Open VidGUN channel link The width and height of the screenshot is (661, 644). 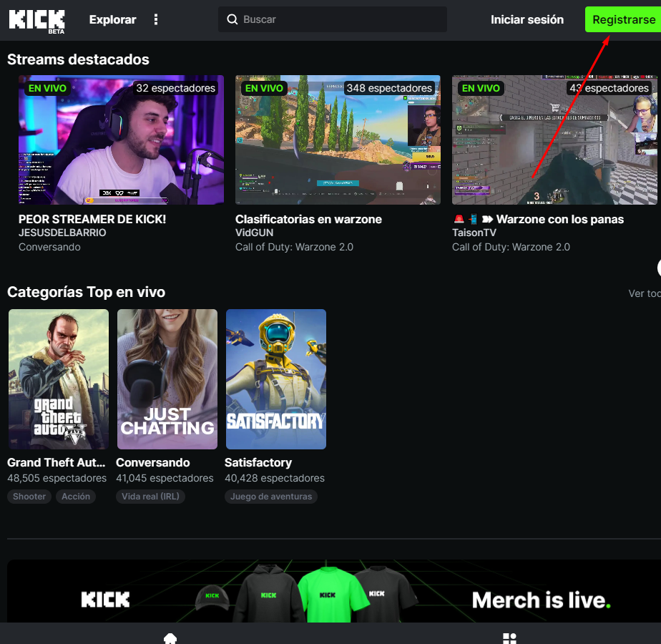tap(254, 233)
